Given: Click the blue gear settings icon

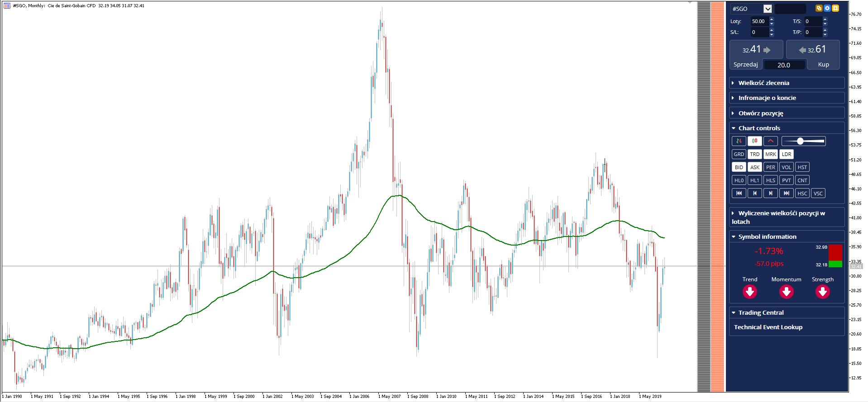Looking at the screenshot, I should pos(827,8).
